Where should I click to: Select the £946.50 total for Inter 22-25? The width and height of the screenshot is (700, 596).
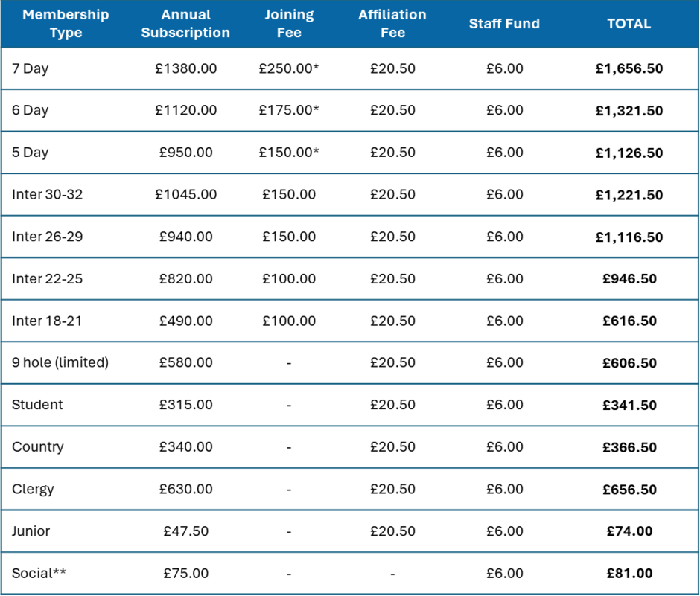click(x=629, y=279)
